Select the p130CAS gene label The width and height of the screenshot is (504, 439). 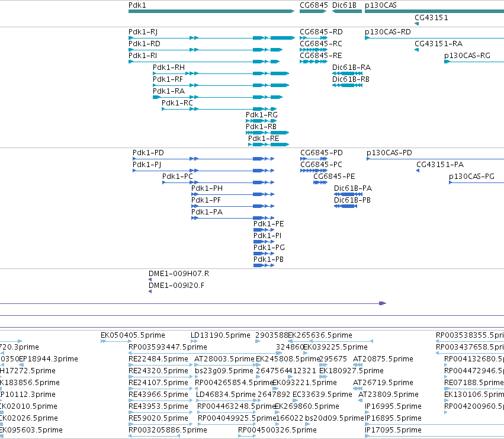tap(381, 5)
